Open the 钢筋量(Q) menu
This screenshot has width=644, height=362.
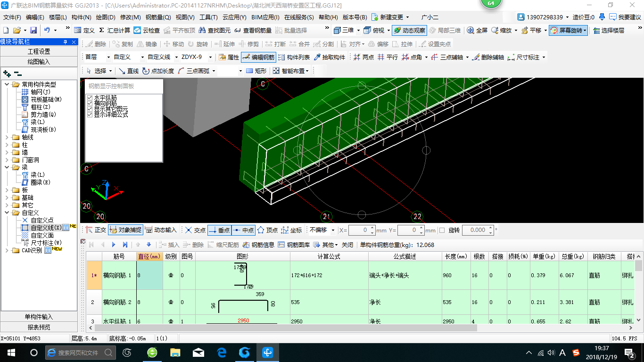(x=158, y=17)
